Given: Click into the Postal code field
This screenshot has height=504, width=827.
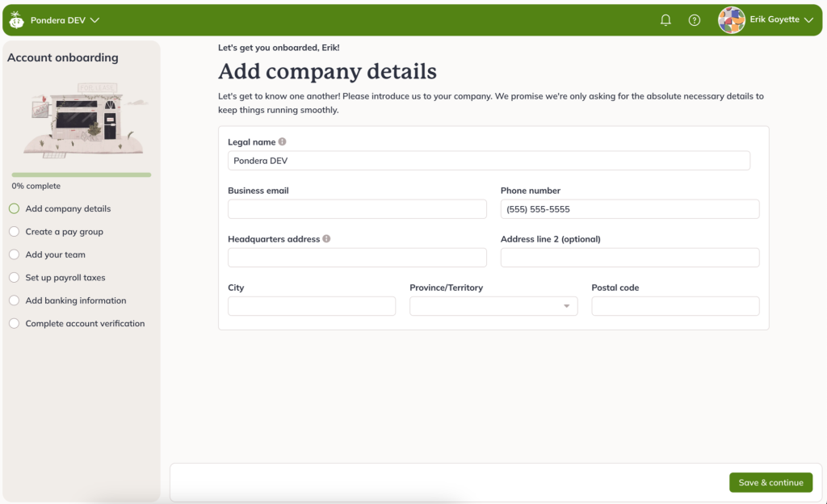Looking at the screenshot, I should coord(675,306).
